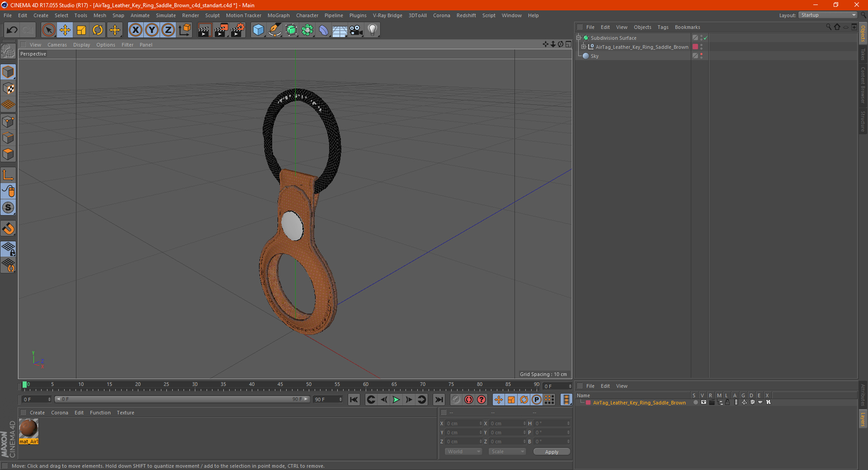This screenshot has height=470, width=868.
Task: Add a camera object
Action: (x=356, y=30)
